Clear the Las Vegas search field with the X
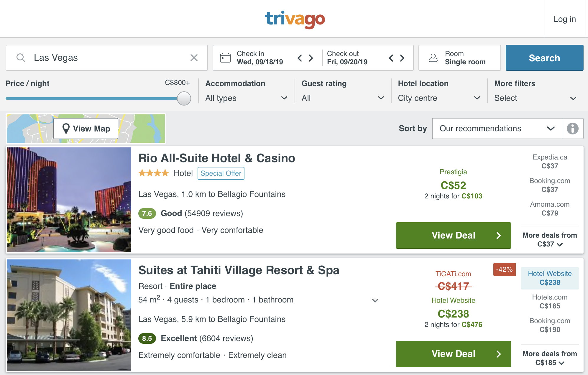The width and height of the screenshot is (588, 375). click(x=194, y=58)
